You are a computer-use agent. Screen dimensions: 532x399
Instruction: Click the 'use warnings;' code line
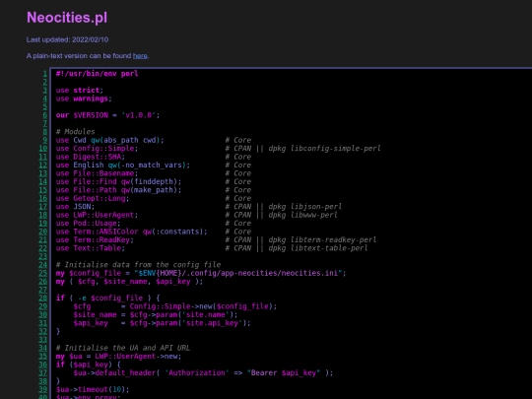(x=84, y=99)
